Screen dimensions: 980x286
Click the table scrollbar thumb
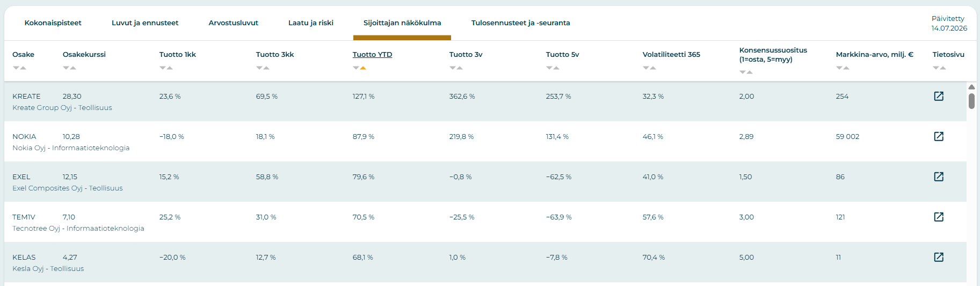971,101
